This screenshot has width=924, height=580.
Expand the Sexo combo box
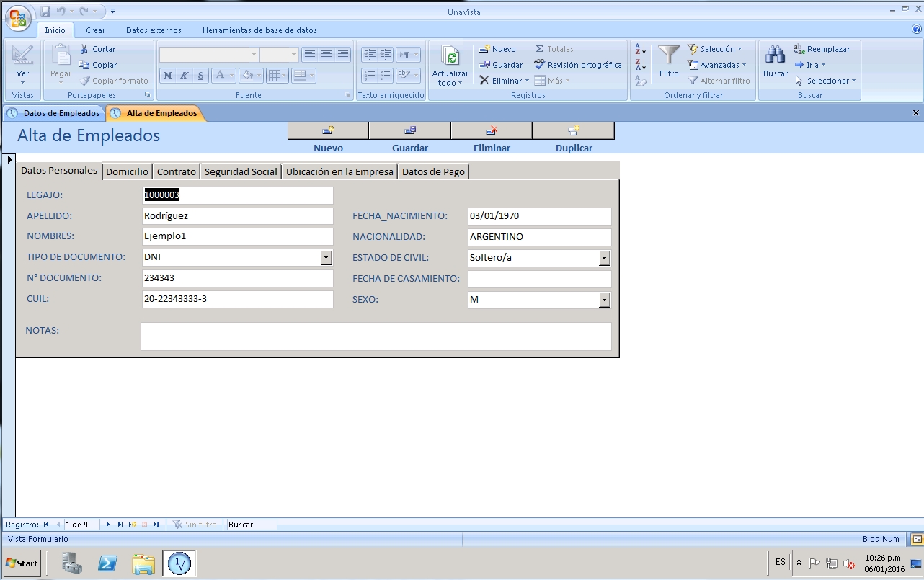point(604,300)
